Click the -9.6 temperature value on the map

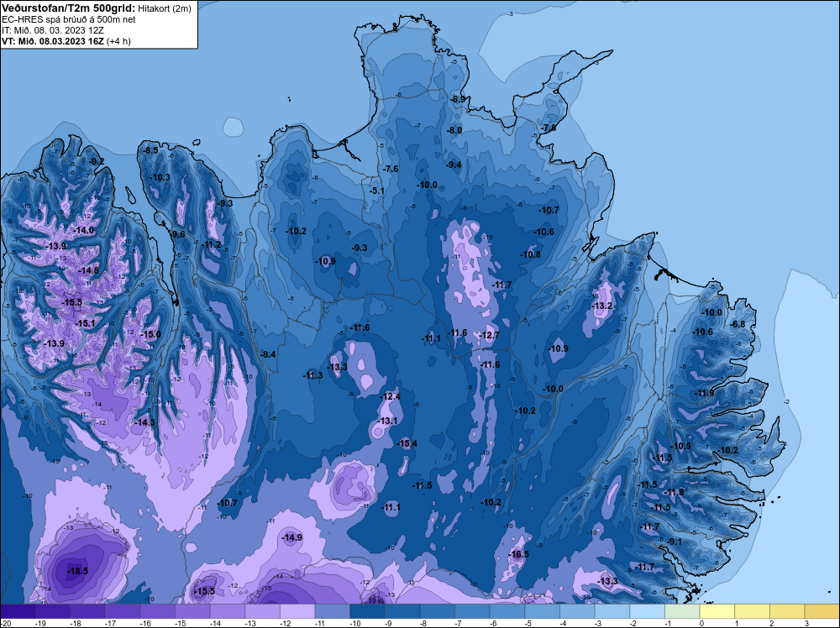[177, 234]
